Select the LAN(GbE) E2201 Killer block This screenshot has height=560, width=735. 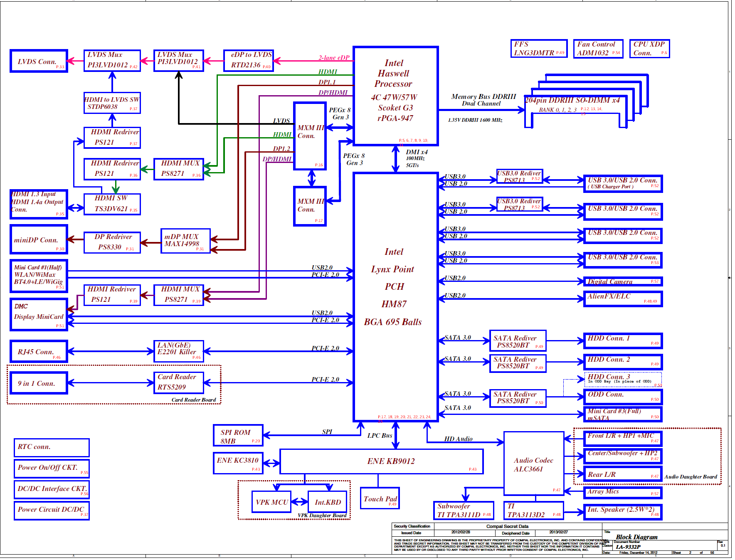point(178,351)
